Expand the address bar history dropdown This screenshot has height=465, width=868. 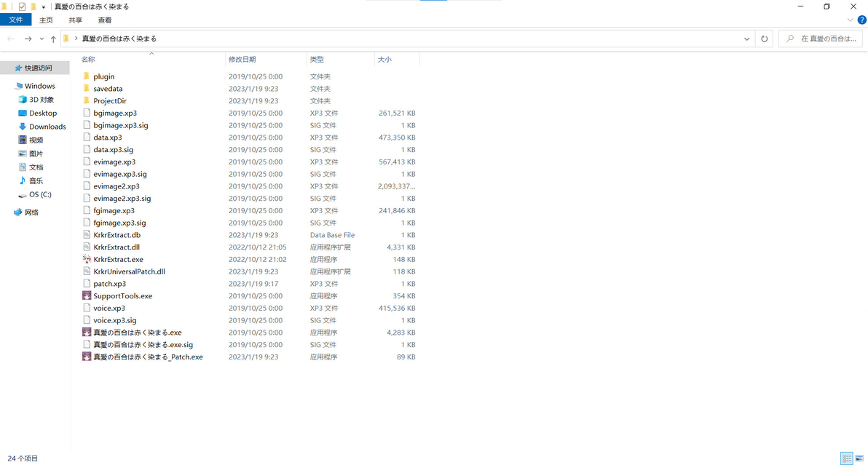tap(746, 39)
